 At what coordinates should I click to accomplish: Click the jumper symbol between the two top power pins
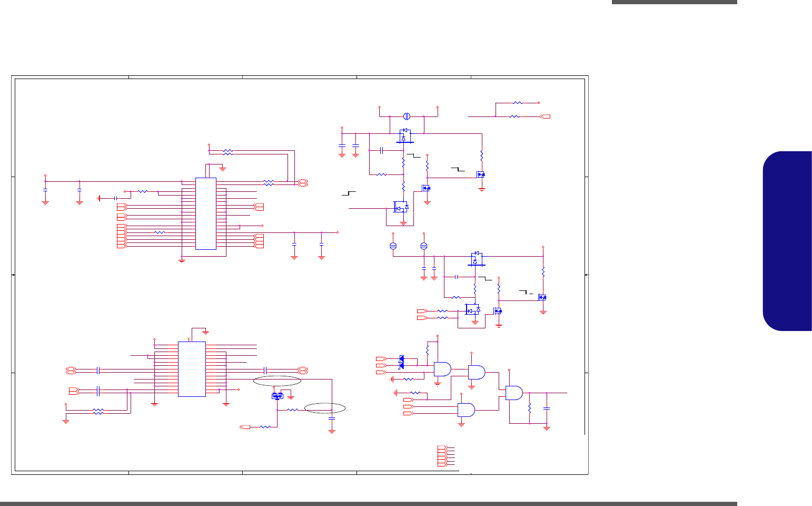pos(407,116)
